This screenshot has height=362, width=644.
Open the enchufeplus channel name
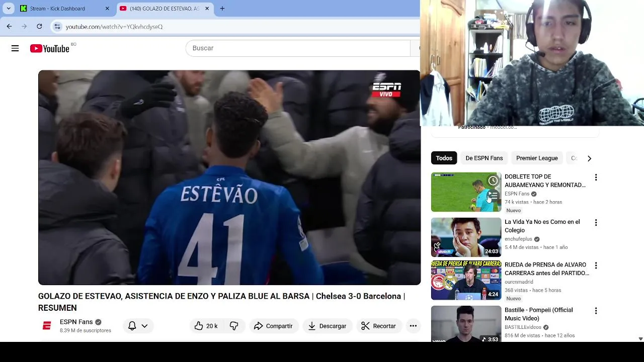518,239
